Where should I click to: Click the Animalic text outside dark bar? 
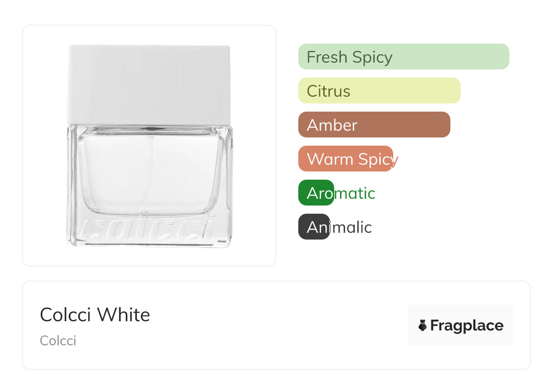coord(351,227)
